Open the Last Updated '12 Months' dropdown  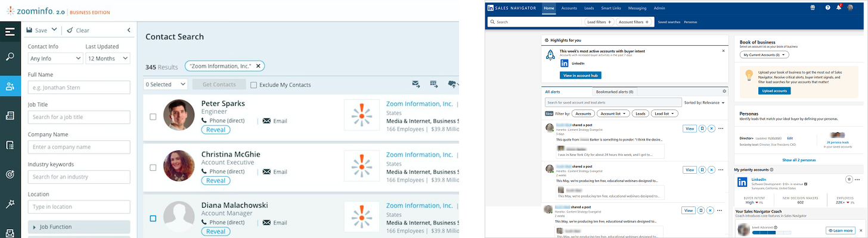pyautogui.click(x=108, y=58)
